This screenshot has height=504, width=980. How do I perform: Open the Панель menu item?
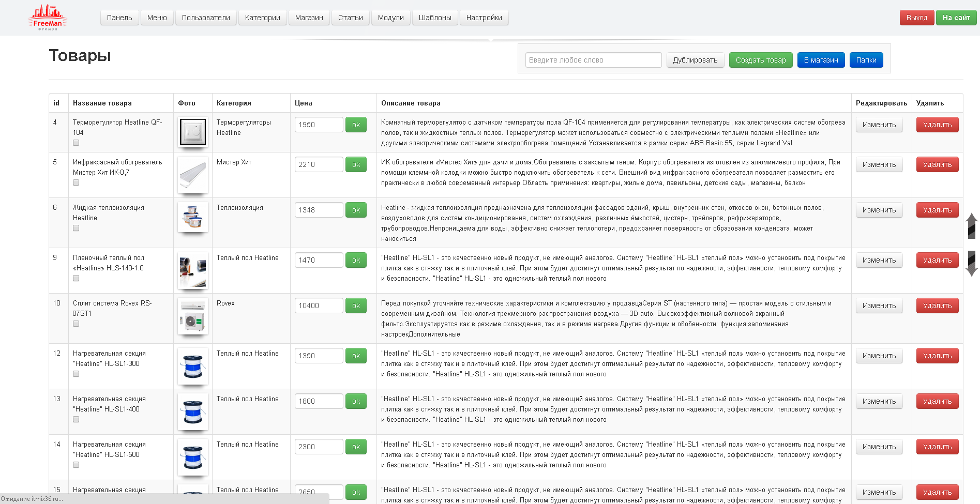click(119, 18)
